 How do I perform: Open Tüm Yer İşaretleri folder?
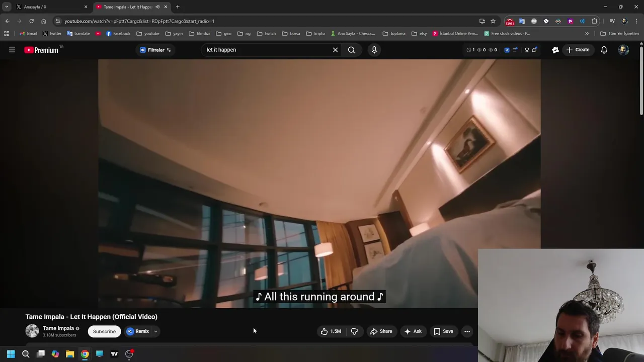[x=619, y=34]
